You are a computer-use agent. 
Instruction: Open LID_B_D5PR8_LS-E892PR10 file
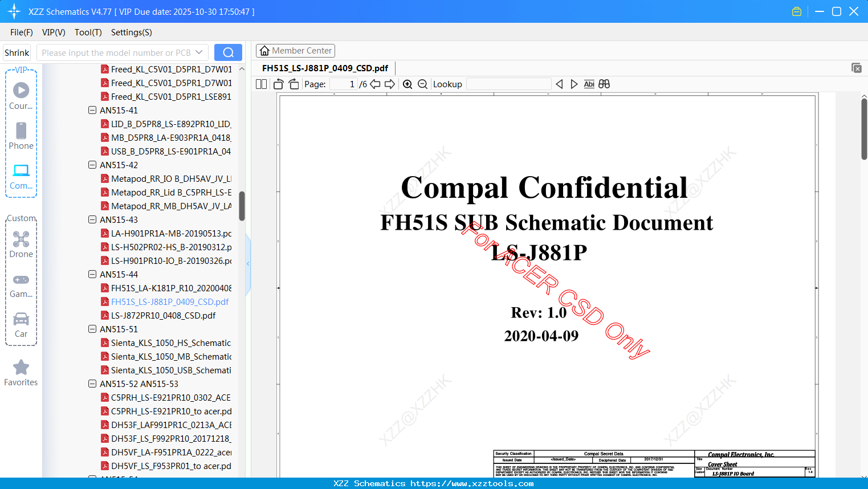coord(166,124)
